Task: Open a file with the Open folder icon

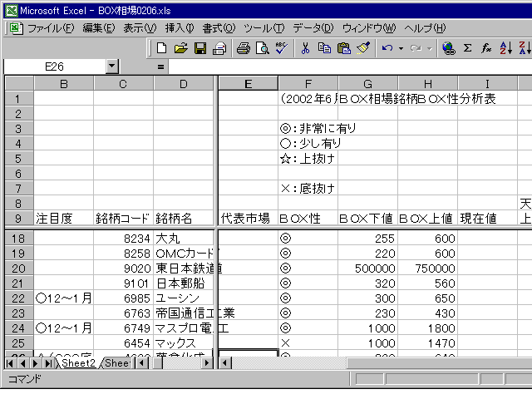Action: point(181,48)
